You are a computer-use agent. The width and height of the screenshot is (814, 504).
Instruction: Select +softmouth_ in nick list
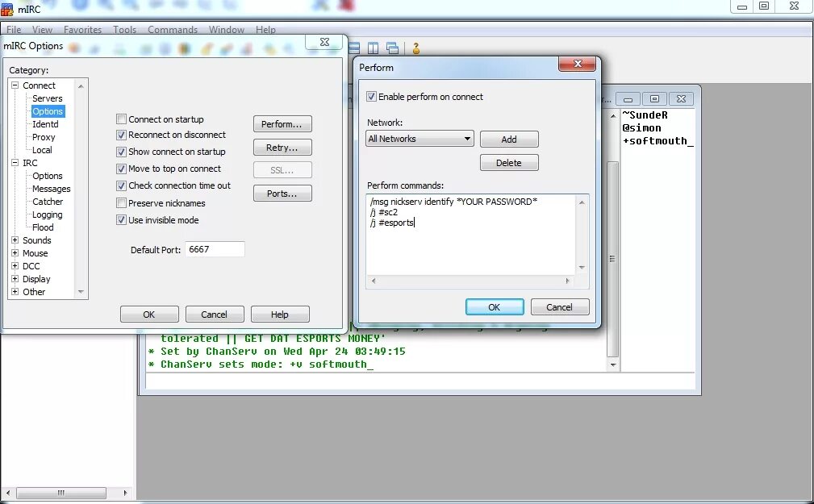pyautogui.click(x=658, y=141)
